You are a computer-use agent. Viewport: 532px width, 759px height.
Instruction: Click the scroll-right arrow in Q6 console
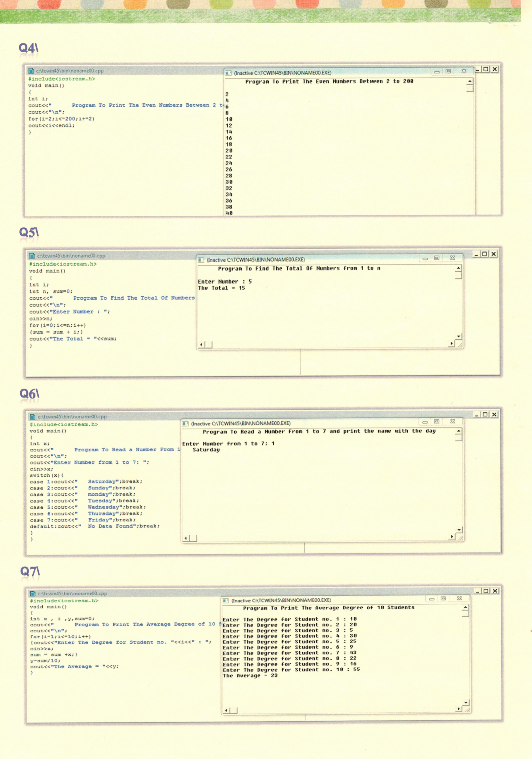(x=452, y=537)
